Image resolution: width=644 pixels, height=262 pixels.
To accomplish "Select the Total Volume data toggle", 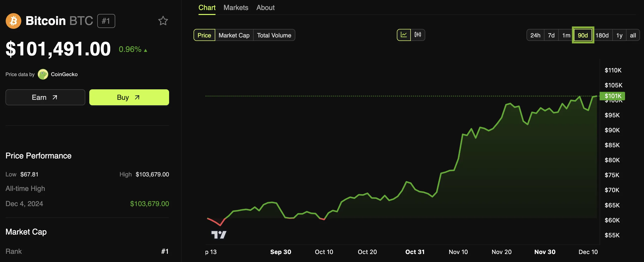I will point(274,35).
